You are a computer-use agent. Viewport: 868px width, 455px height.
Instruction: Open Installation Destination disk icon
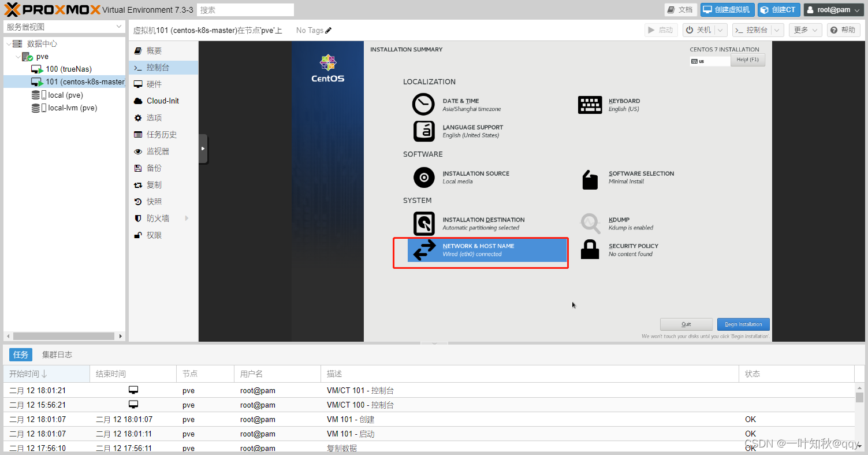[424, 224]
